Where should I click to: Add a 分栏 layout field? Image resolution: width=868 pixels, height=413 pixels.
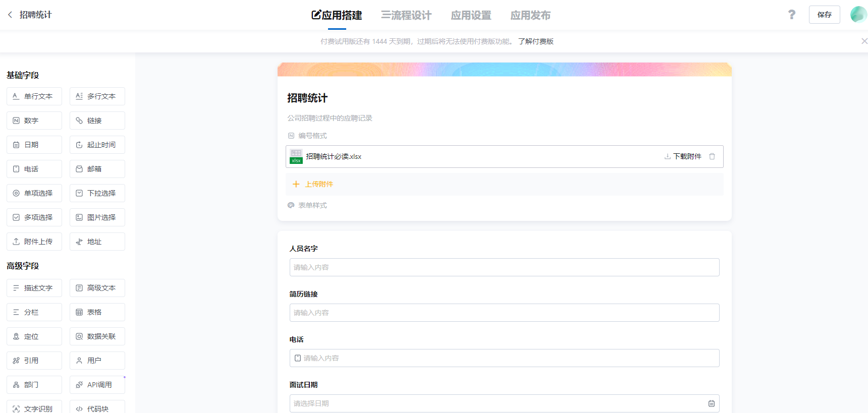click(34, 312)
